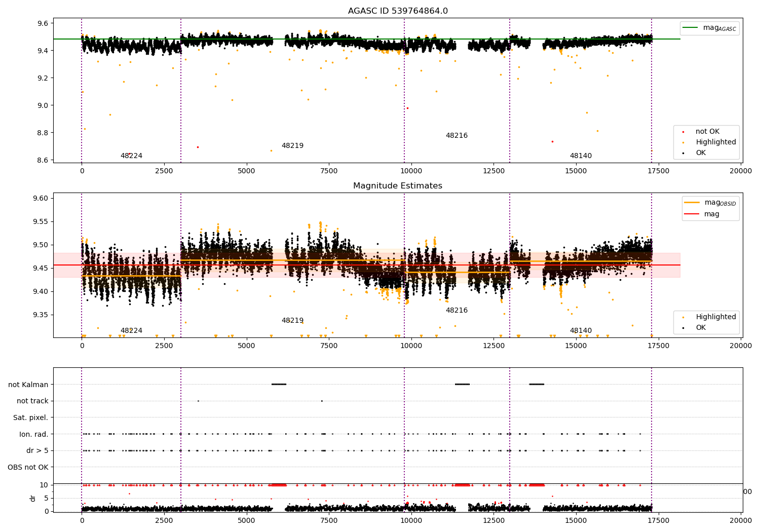Click x-axis tick 7500 in AGASC ID plot
This screenshot has width=760, height=532.
pos(329,171)
